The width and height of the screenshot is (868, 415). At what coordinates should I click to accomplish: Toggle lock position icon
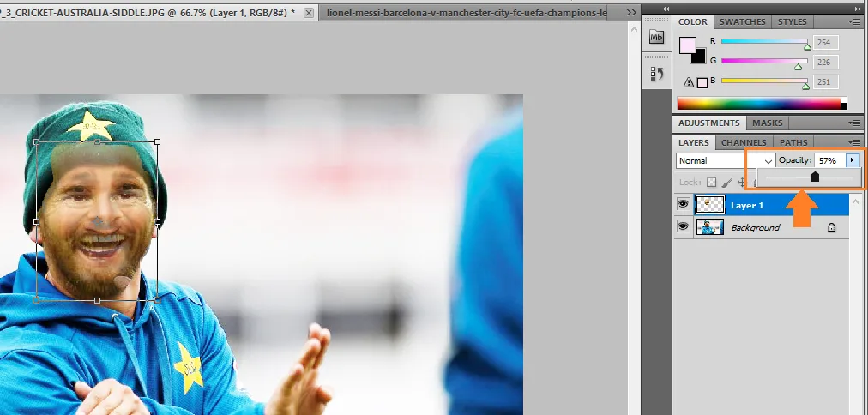coord(742,182)
